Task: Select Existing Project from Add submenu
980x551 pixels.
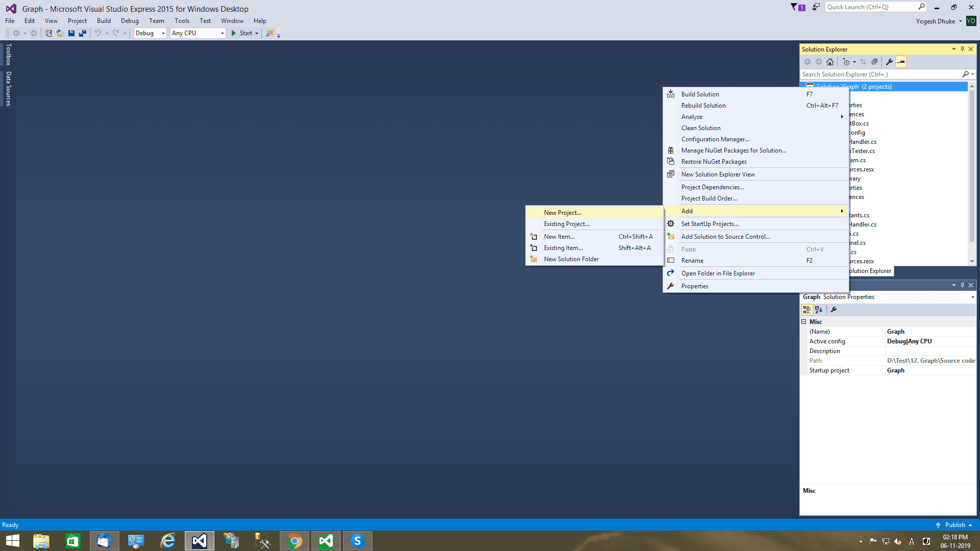Action: tap(566, 223)
